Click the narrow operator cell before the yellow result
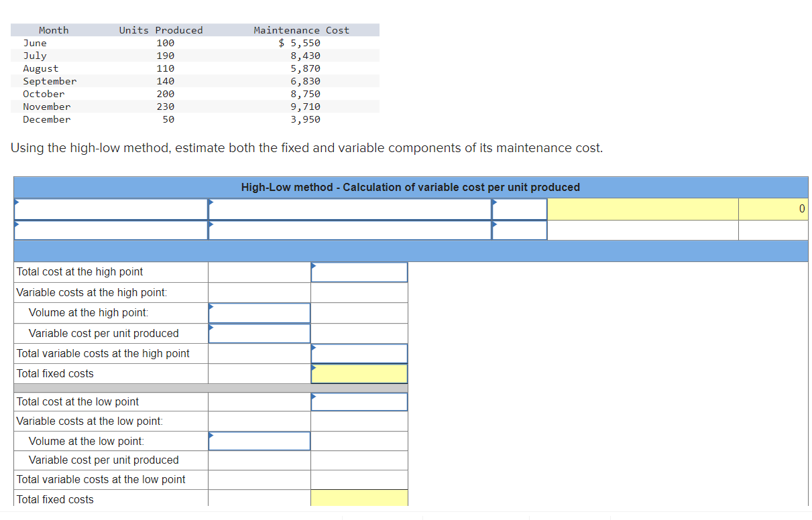This screenshot has width=812, height=520. [519, 208]
